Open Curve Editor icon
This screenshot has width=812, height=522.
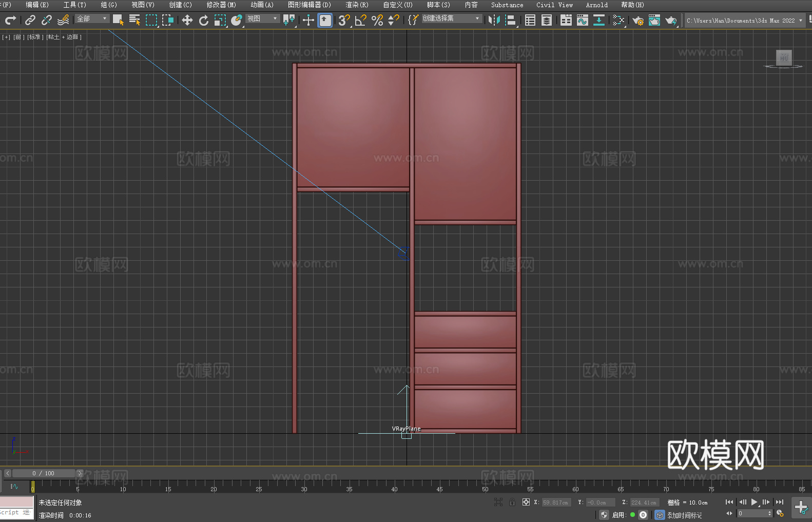[x=583, y=20]
